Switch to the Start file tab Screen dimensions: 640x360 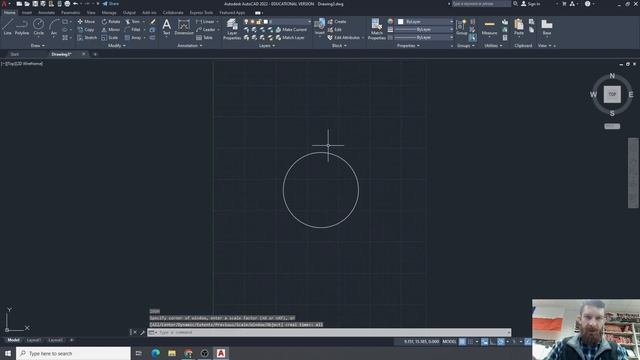pyautogui.click(x=15, y=54)
